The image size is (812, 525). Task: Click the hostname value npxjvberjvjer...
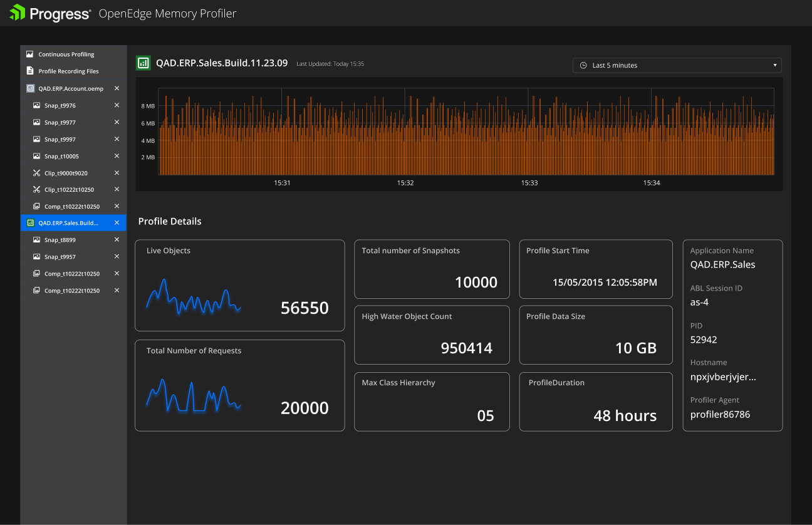pos(723,377)
